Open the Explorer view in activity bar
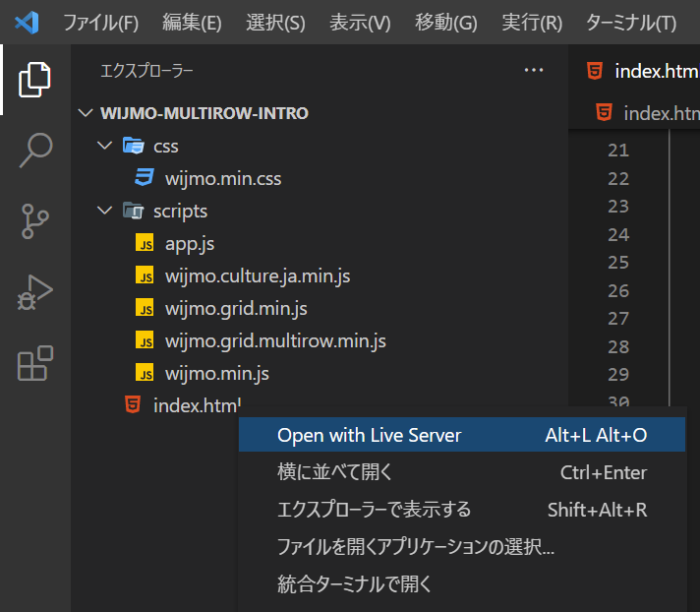 tap(34, 80)
